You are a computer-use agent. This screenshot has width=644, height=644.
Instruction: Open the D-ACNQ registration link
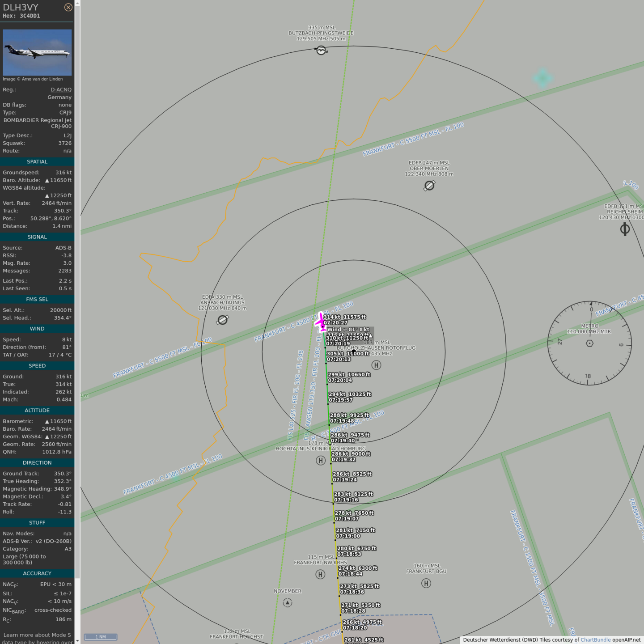pyautogui.click(x=61, y=89)
